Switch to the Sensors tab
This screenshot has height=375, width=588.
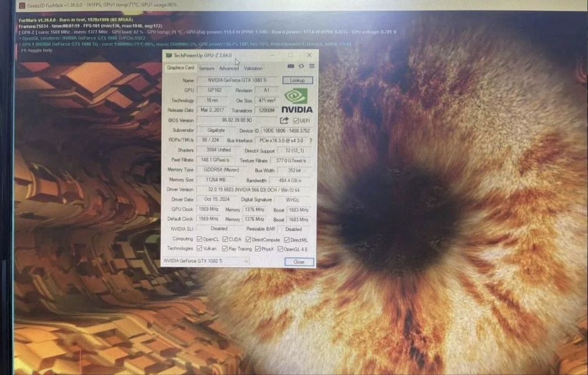click(206, 68)
